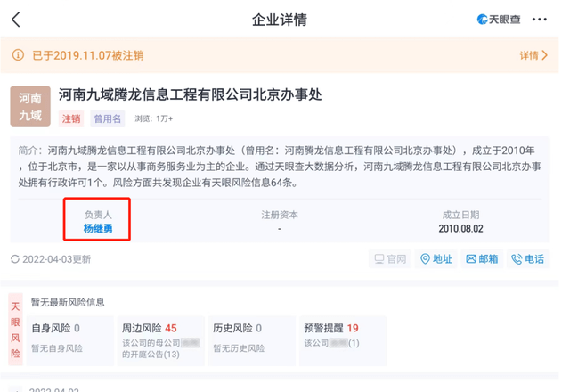This screenshot has height=392, width=570.
Task: Tap the 官网 button
Action: click(390, 259)
